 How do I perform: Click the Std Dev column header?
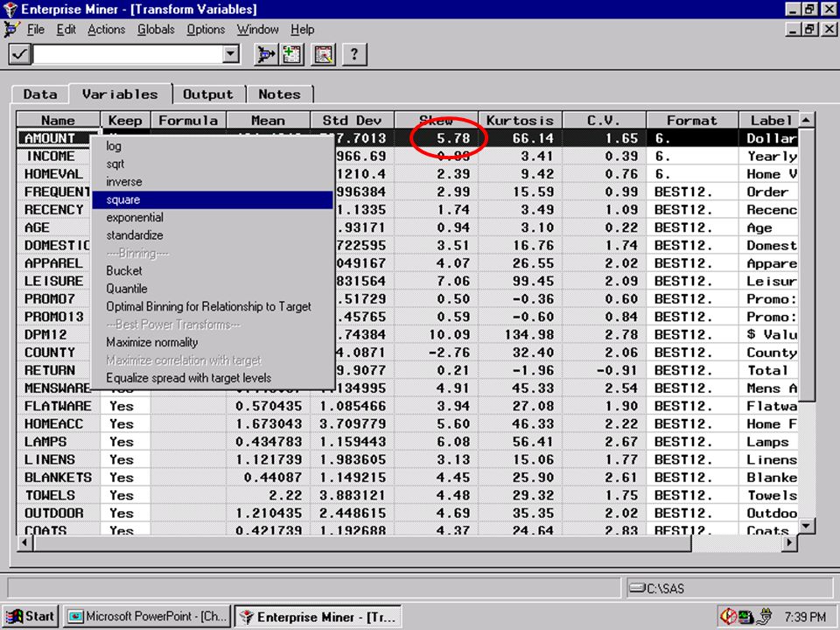[353, 120]
